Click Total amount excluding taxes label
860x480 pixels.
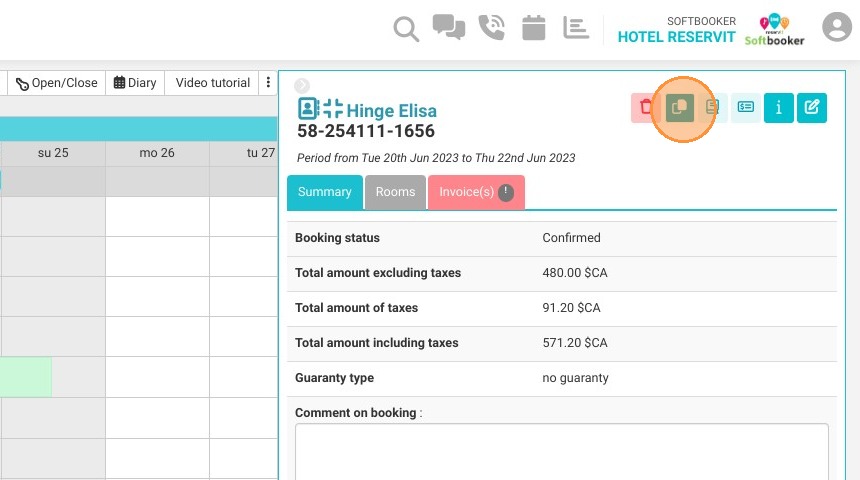click(378, 273)
